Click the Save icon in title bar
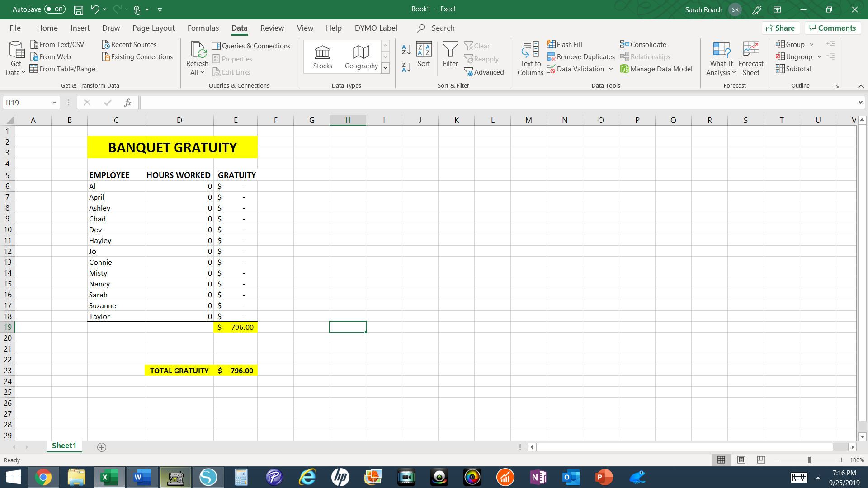868x488 pixels. pyautogui.click(x=79, y=9)
